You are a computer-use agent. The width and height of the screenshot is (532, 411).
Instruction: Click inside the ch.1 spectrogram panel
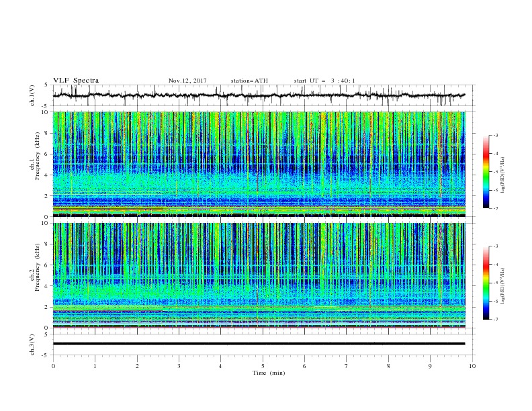click(259, 164)
